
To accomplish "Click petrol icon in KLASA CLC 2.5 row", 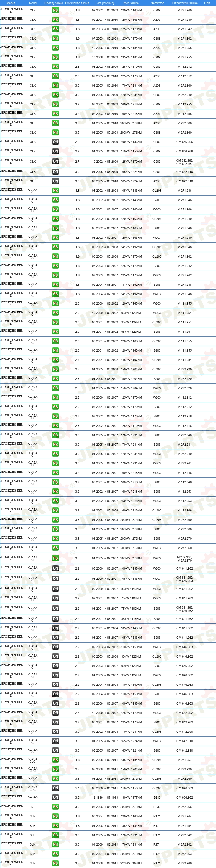I will point(56,769).
